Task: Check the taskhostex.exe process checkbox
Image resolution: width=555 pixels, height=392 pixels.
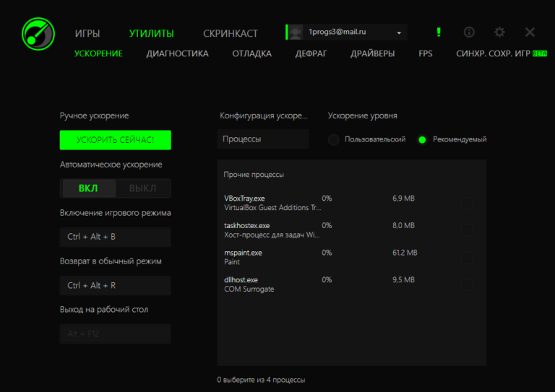Action: coord(467,230)
